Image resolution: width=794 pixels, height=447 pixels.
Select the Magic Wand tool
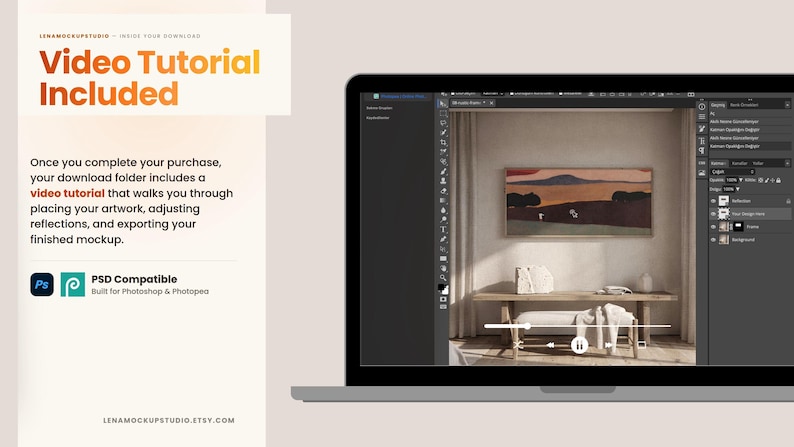point(443,133)
